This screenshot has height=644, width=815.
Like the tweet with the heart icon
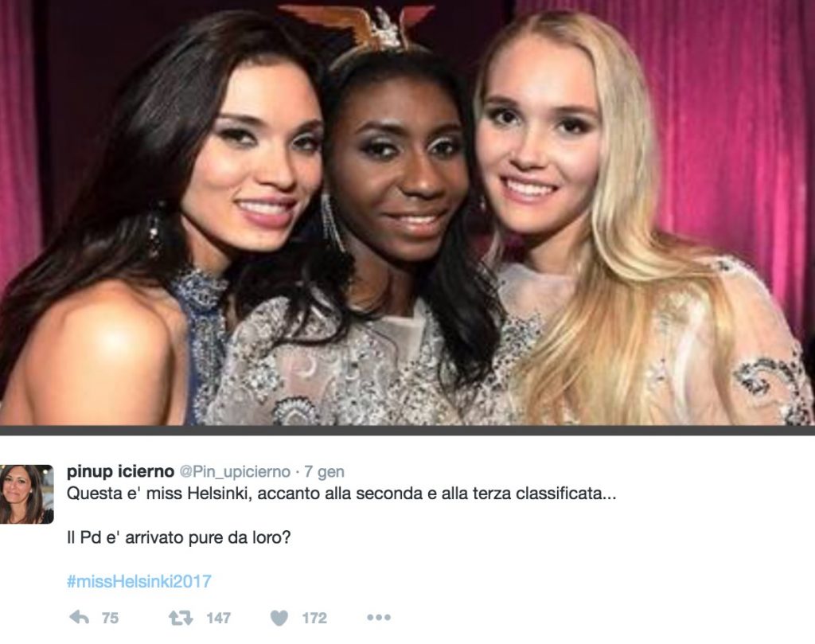pos(279,618)
